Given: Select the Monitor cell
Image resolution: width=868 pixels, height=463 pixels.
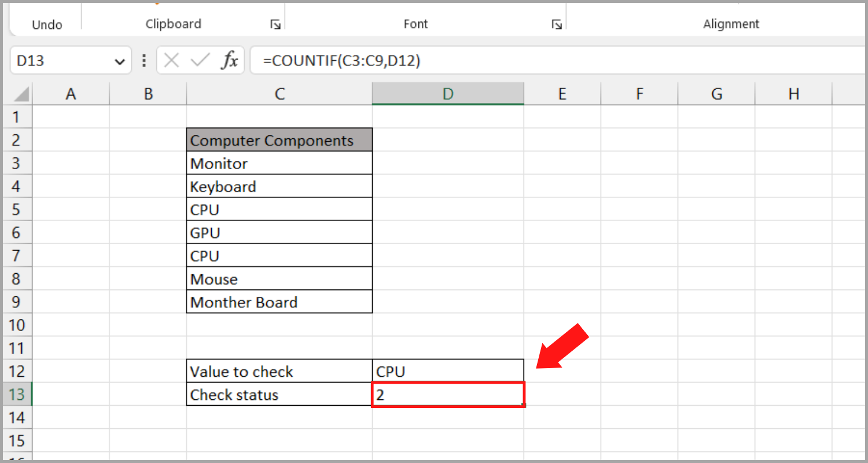Looking at the screenshot, I should click(x=279, y=163).
